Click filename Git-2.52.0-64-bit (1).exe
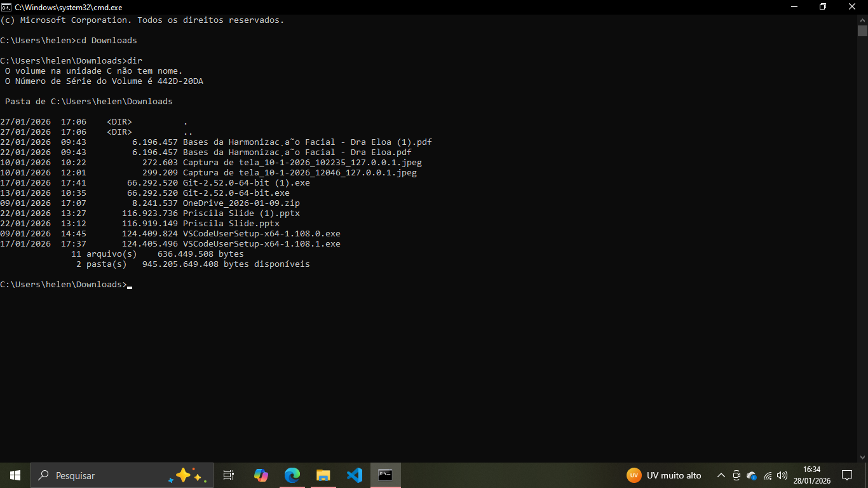Image resolution: width=868 pixels, height=488 pixels. coord(247,182)
